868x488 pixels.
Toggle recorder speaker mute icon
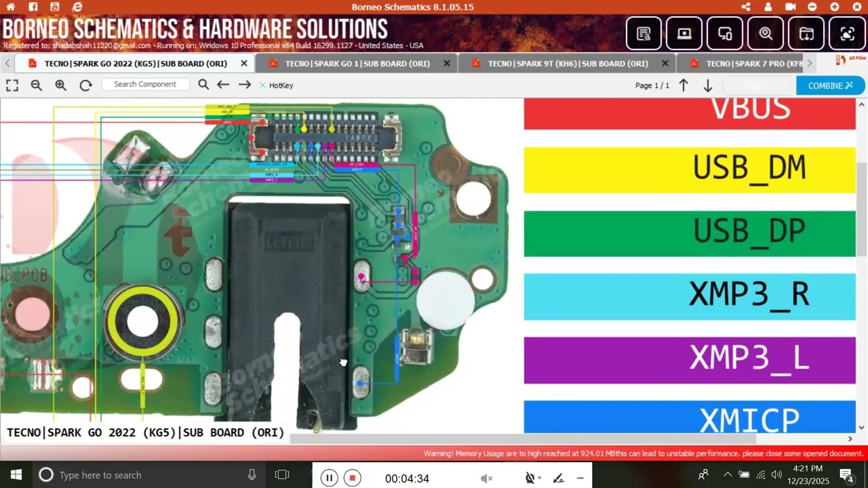(x=487, y=479)
